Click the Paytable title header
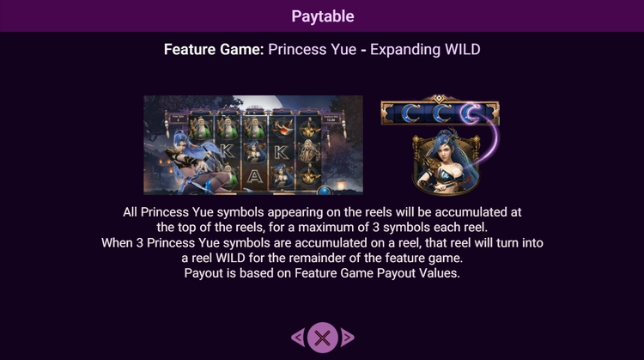Image resolution: width=644 pixels, height=360 pixels. coord(322,16)
